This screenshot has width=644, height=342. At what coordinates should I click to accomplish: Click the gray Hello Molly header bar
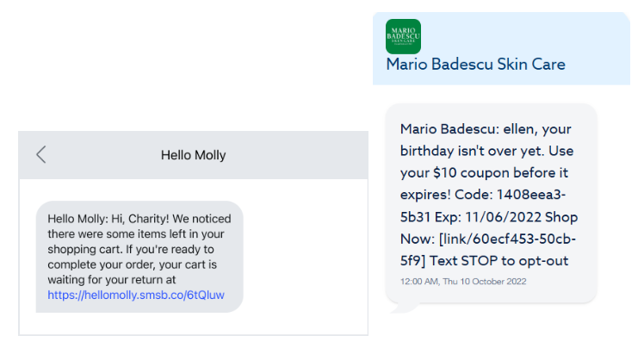(194, 155)
